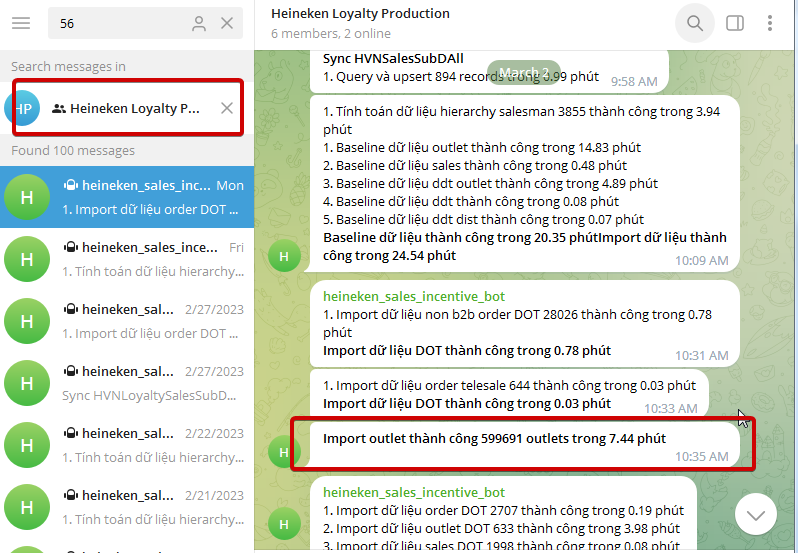The image size is (798, 553).
Task: Click Baseline dữ liệu outlet 14.83 phút line
Action: coord(481,148)
